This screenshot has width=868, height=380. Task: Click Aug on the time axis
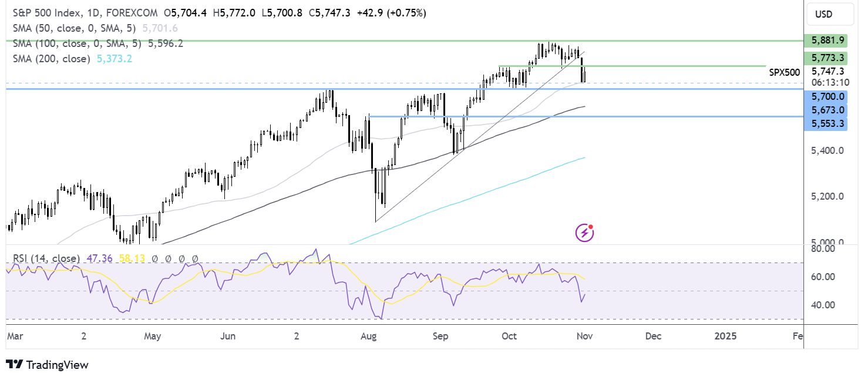tap(368, 336)
